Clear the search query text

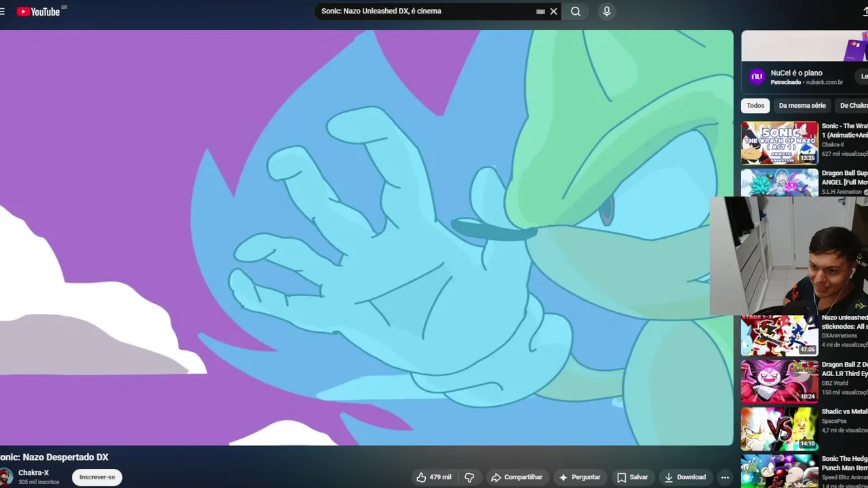click(x=553, y=12)
